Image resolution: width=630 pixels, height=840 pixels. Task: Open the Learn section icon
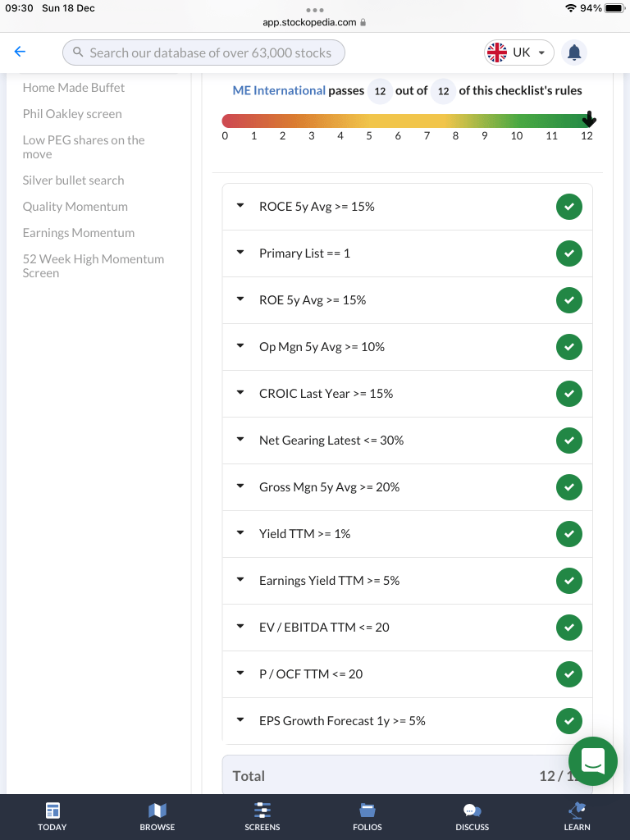tap(577, 810)
